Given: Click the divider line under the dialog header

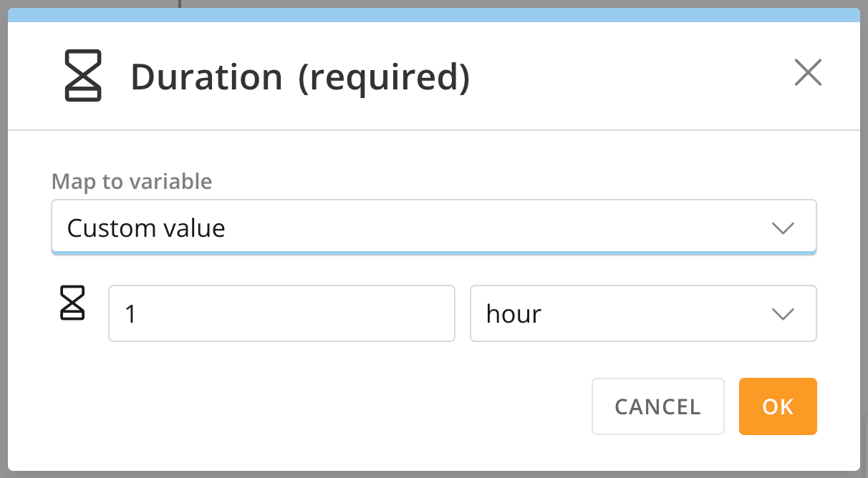Looking at the screenshot, I should [x=434, y=130].
